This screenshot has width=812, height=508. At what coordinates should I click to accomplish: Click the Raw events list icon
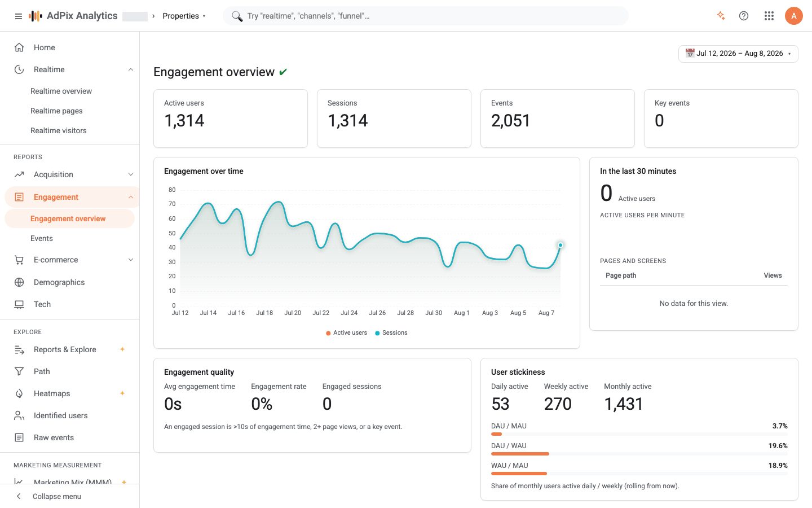click(x=19, y=437)
